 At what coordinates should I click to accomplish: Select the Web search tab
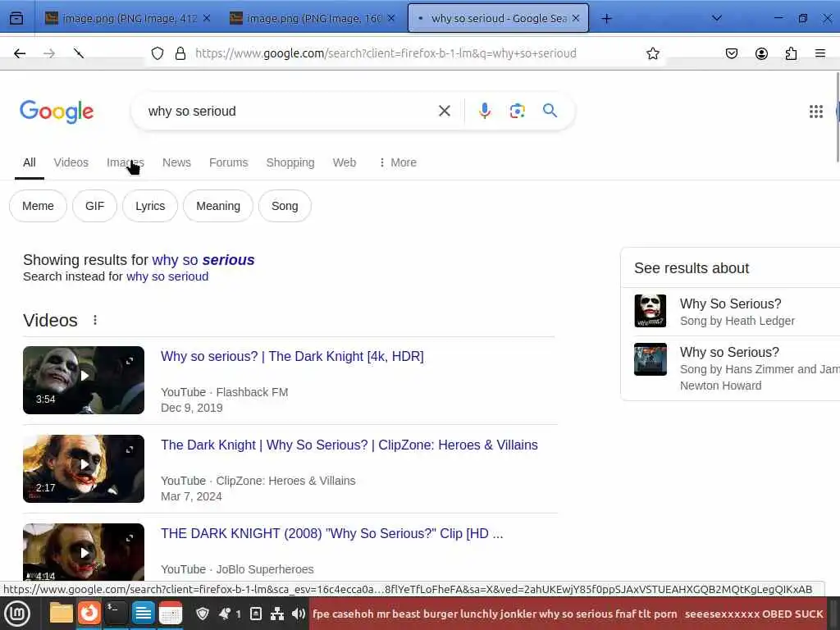pos(344,162)
